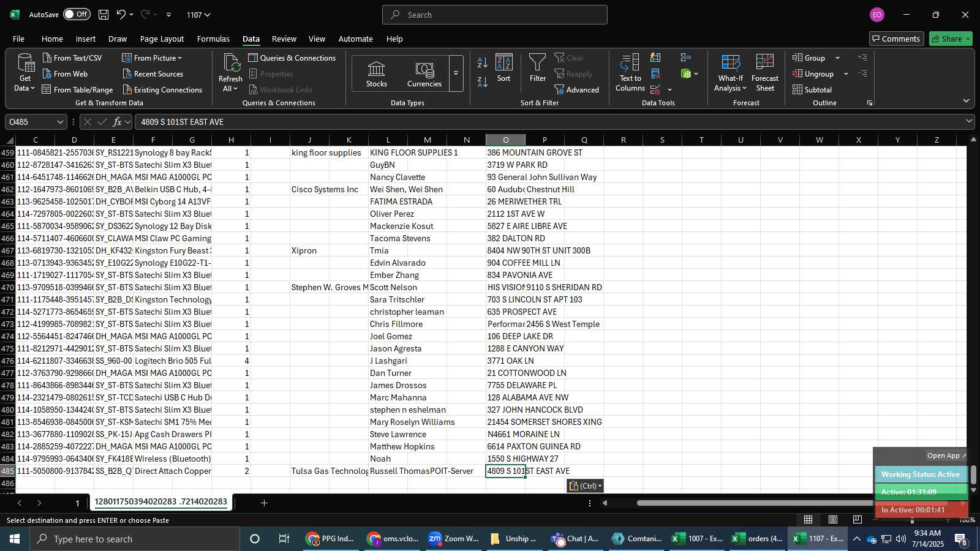Click the Name Box showing O485
Screen dimensions: 980x551
click(x=36, y=122)
